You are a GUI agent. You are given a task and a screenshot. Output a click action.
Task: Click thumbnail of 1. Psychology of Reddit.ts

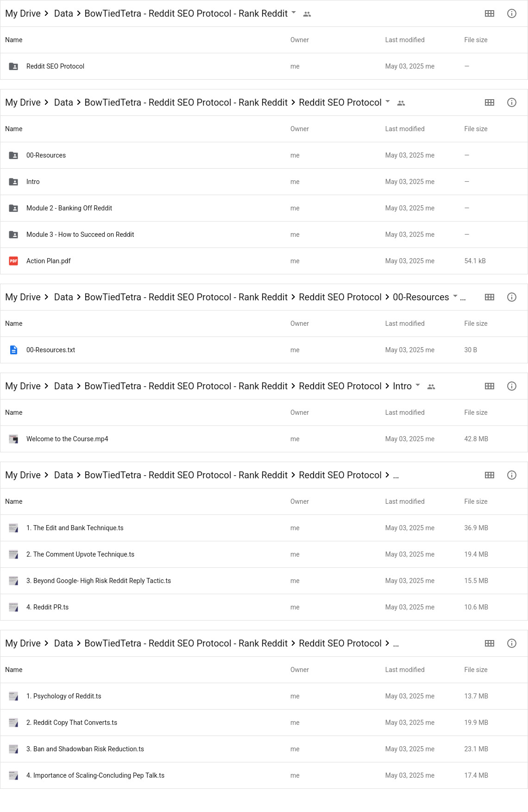[x=13, y=696]
